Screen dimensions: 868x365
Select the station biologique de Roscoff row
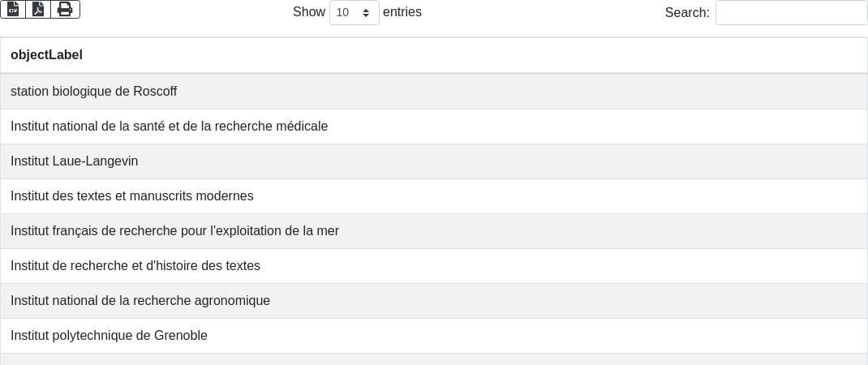[93, 92]
